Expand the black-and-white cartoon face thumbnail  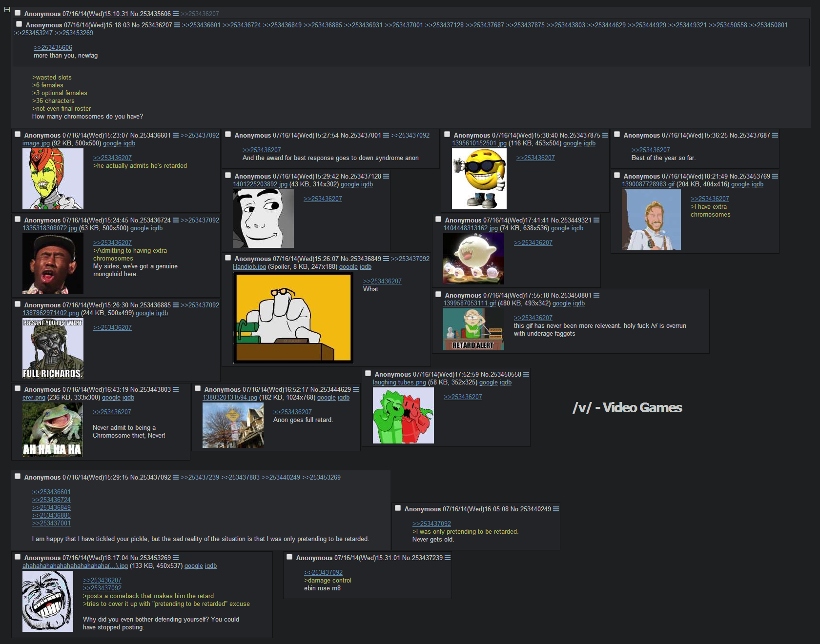point(263,219)
